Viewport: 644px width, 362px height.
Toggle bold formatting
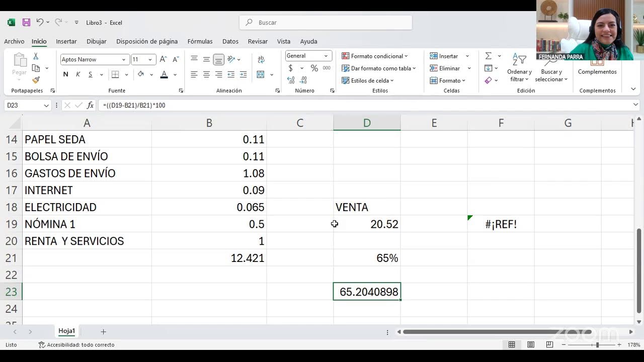point(65,74)
